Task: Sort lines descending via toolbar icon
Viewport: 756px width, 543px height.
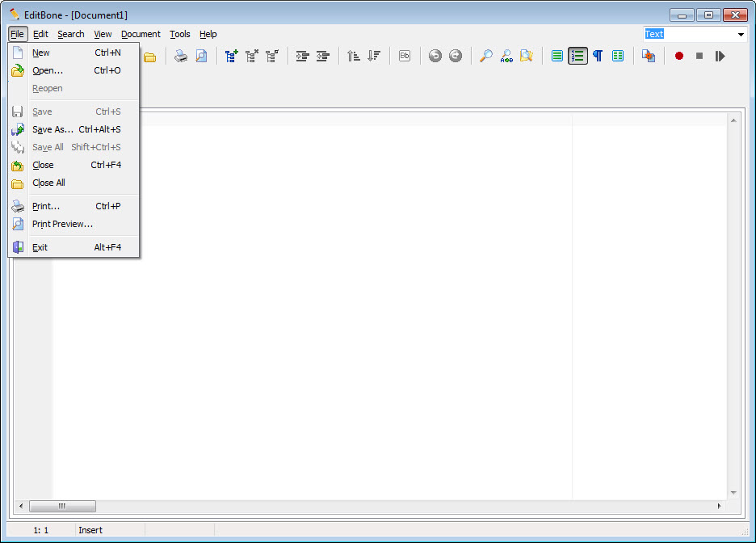Action: point(374,57)
